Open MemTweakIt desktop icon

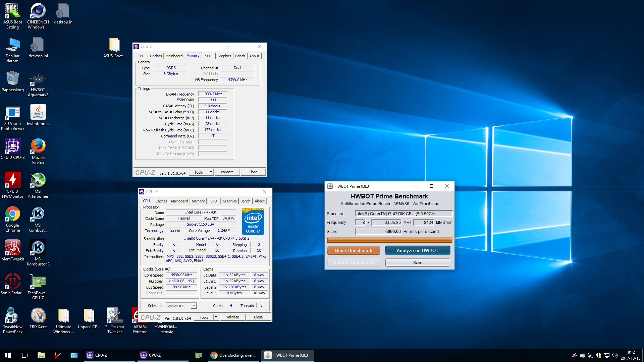tap(13, 250)
